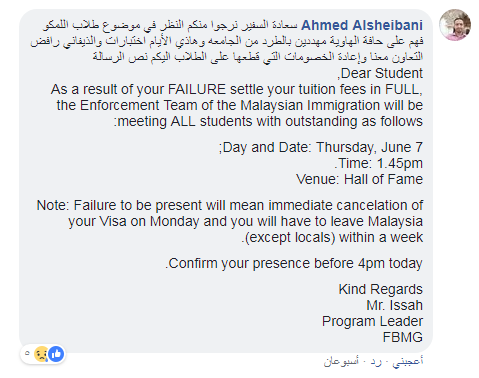479x378 pixels.
Task: Click the "FBMG" text at the comment's end
Action: point(403,337)
